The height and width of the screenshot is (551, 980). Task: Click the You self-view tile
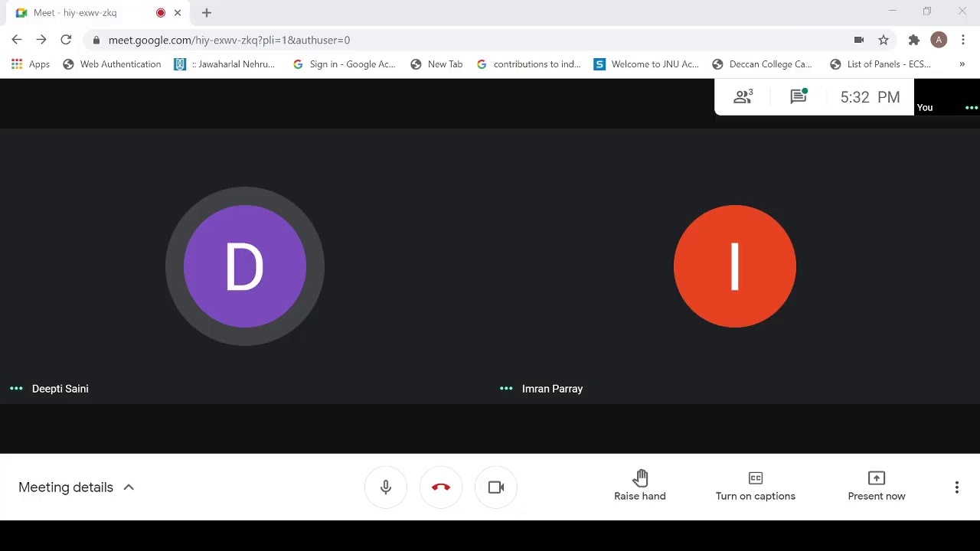947,97
